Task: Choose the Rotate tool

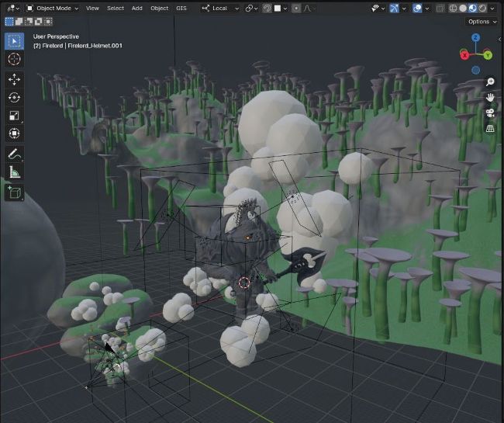Action: tap(14, 97)
